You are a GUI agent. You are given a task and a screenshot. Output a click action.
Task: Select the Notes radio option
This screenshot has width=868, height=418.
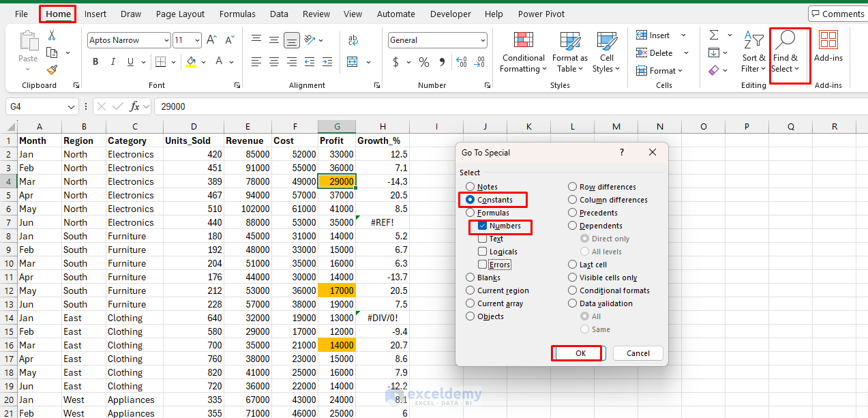tap(481, 187)
